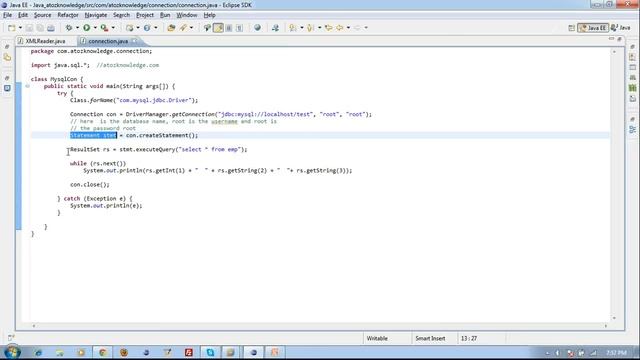Open the Next Annotation dropdown arrow
The width and height of the screenshot is (640, 360).
tap(302, 28)
